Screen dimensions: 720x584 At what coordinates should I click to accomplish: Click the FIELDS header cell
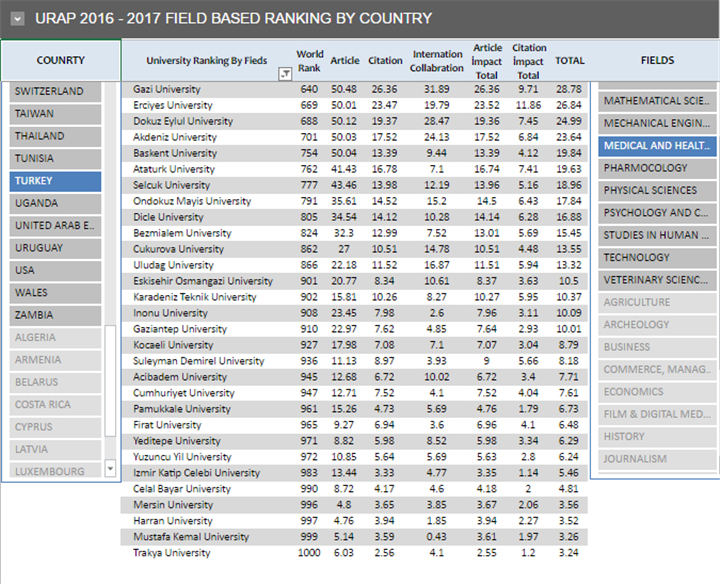657,61
